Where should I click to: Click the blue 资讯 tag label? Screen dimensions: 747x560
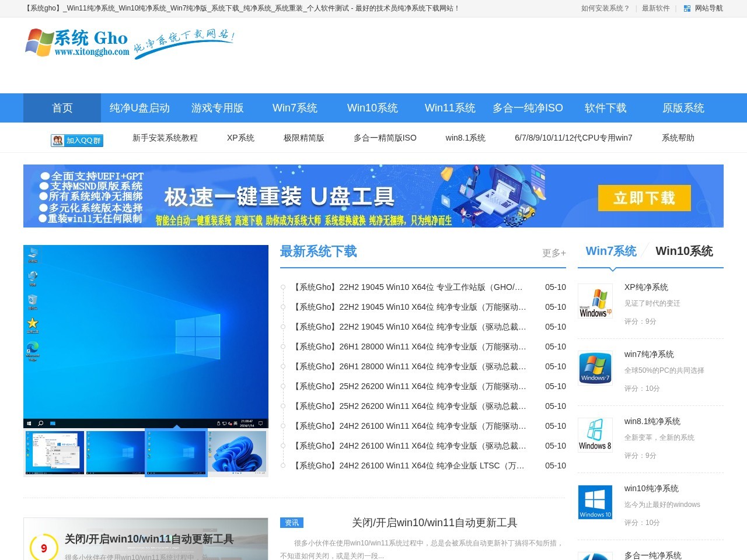tap(292, 523)
